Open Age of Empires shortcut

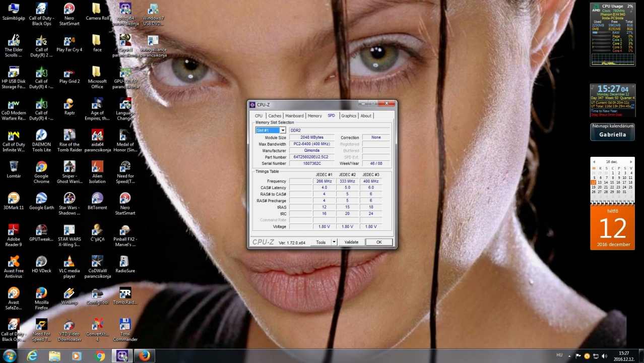point(97,109)
